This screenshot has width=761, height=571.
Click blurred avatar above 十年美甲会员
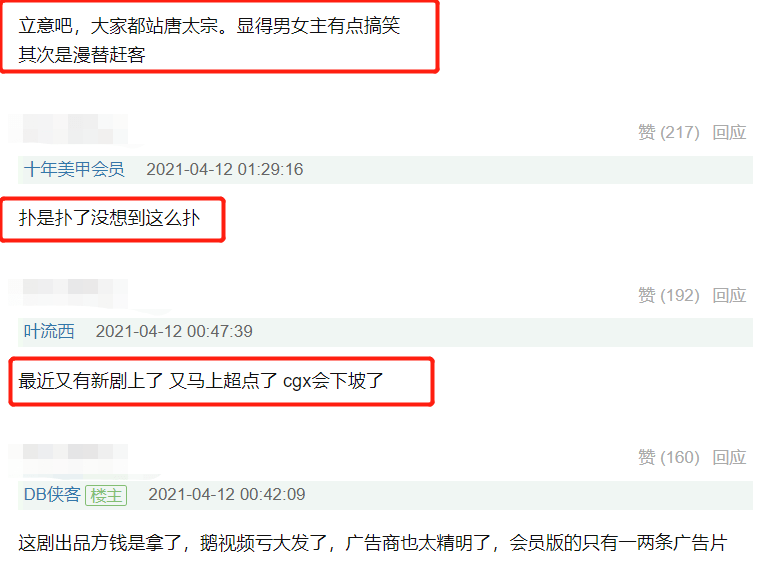(68, 129)
